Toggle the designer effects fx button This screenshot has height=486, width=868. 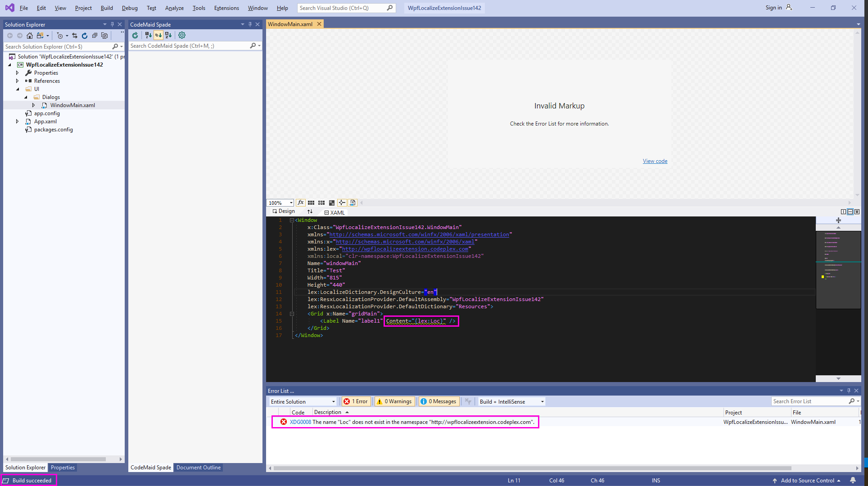[301, 203]
